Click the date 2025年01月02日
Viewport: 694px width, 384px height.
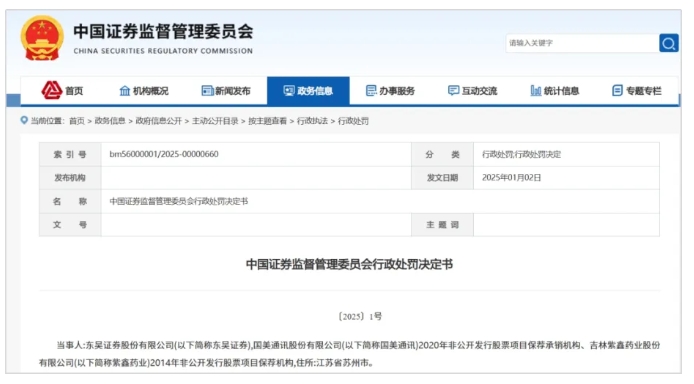511,177
